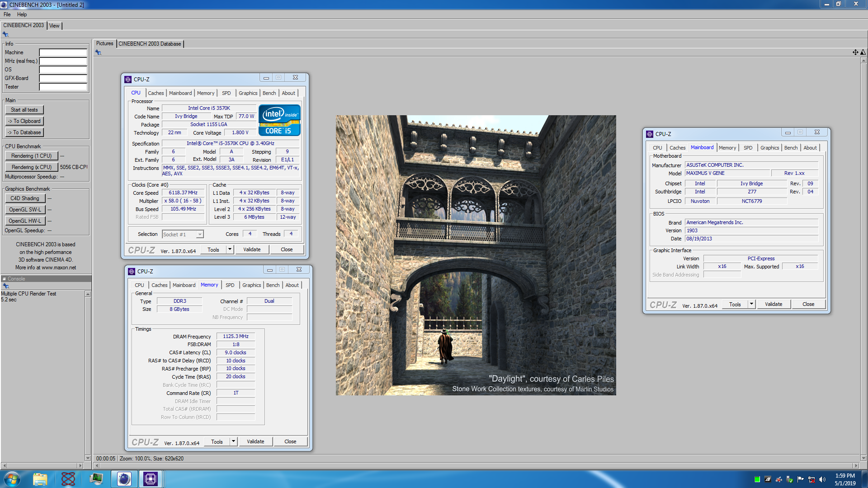Open Safely Remove Hardware tray icon
868x488 pixels.
pyautogui.click(x=789, y=479)
